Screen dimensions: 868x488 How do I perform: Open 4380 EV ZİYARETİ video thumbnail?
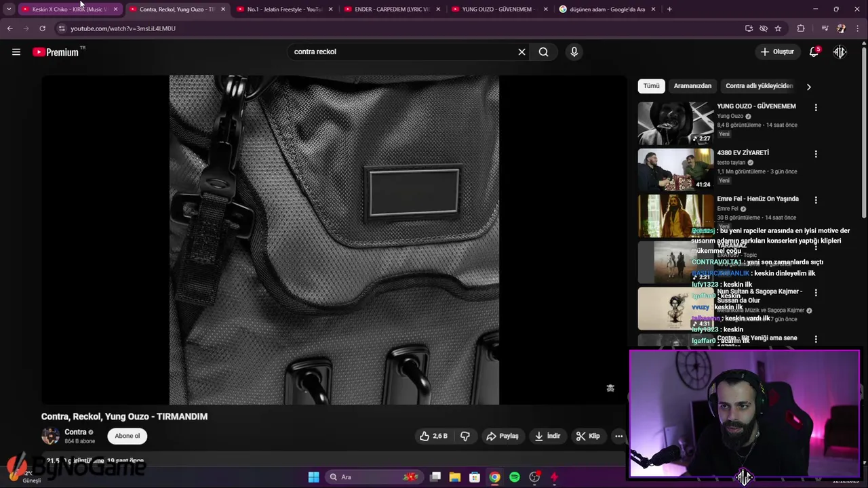[675, 169]
